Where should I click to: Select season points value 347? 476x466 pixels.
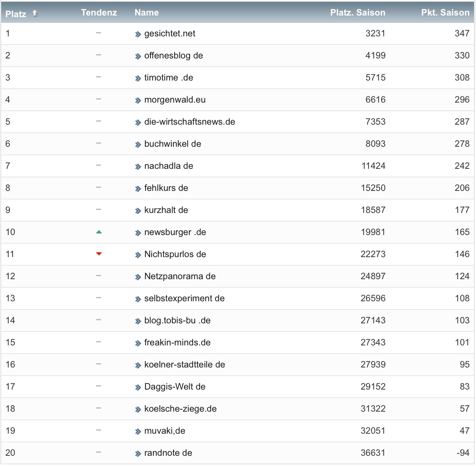(x=462, y=34)
